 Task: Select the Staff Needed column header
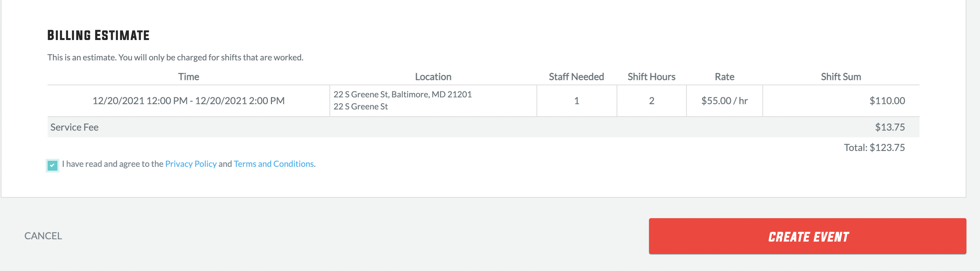point(576,77)
